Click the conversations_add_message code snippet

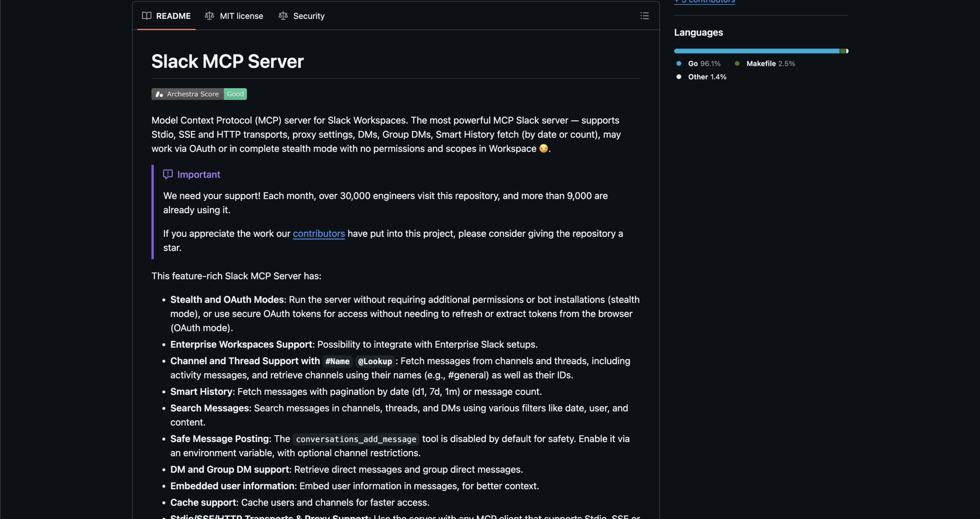click(x=356, y=439)
